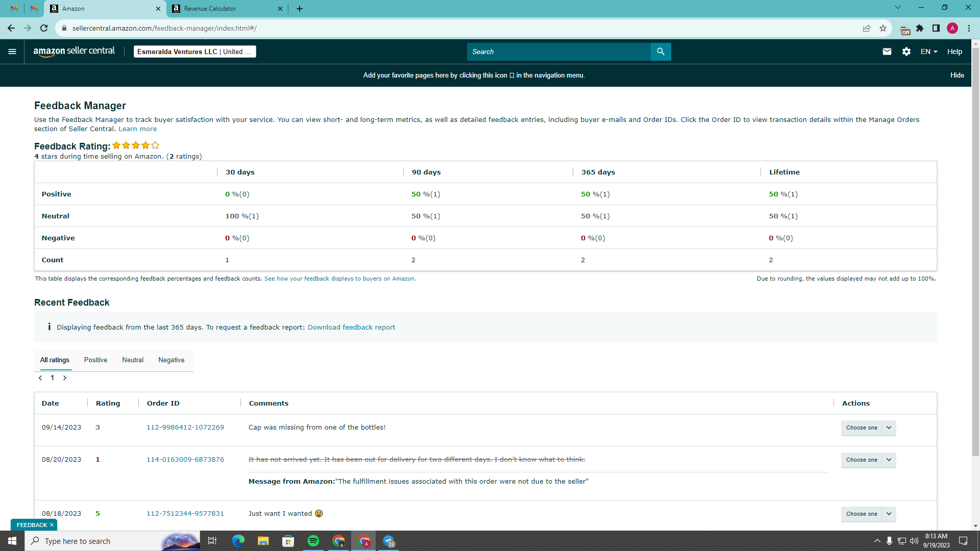This screenshot has height=551, width=980.
Task: Click the Seller Central search field
Action: tap(559, 52)
